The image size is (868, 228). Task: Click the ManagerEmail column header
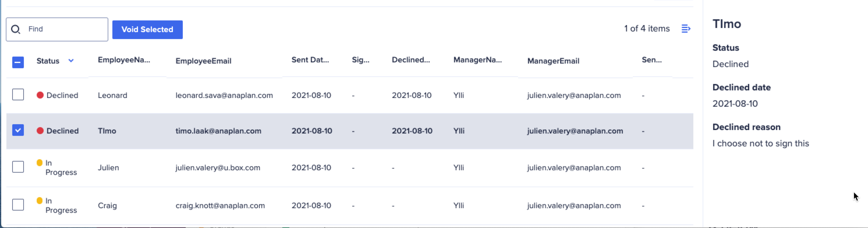(x=553, y=61)
